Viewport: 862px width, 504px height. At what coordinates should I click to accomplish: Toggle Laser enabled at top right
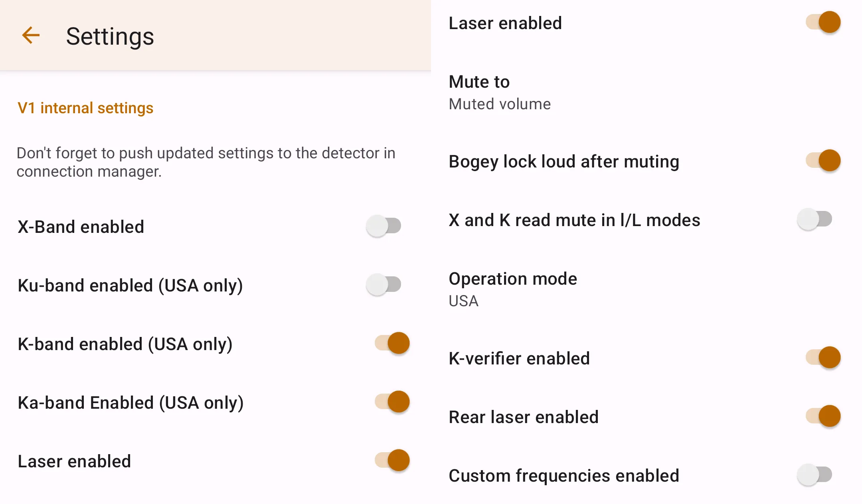[x=823, y=22]
